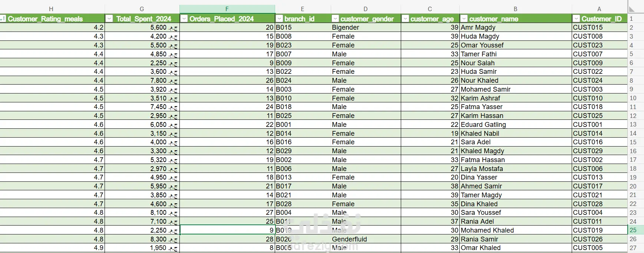Select column F header
The image size is (644, 253).
click(x=227, y=9)
